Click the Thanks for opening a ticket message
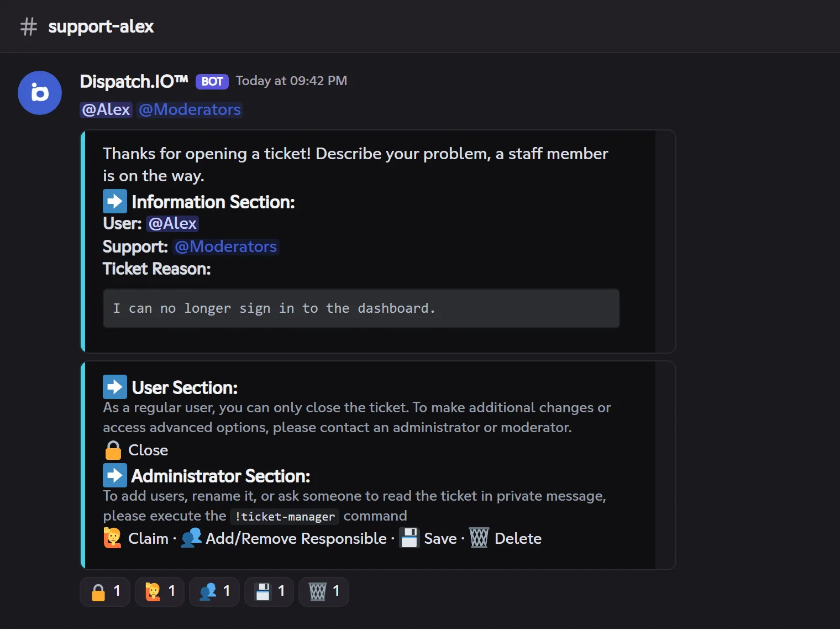The height and width of the screenshot is (630, 840). 355,165
